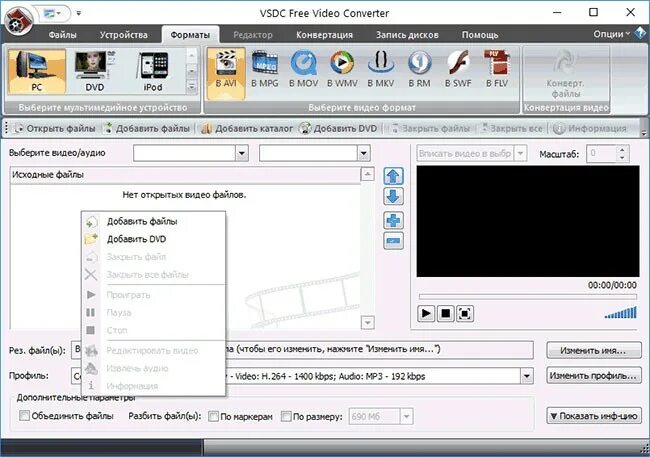This screenshot has width=650, height=457.
Task: Click the Показать инф-цию button
Action: 594,416
